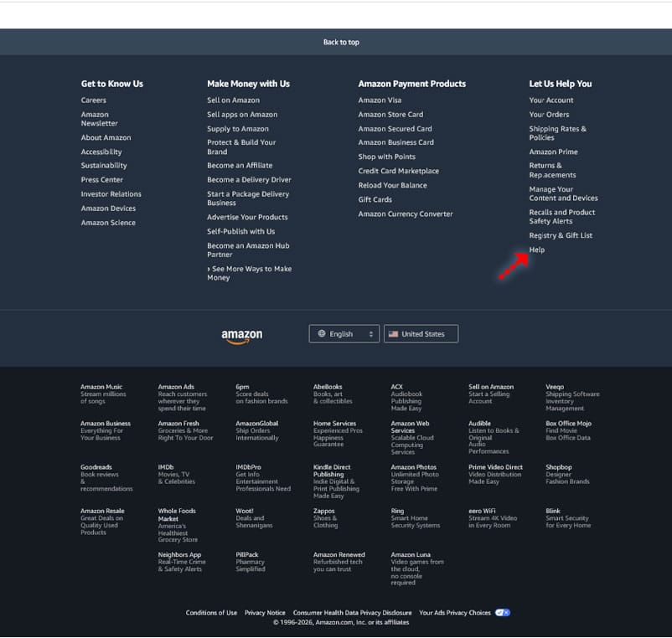
Task: Toggle Your Ads Privacy Choices switch icon
Action: pos(502,613)
